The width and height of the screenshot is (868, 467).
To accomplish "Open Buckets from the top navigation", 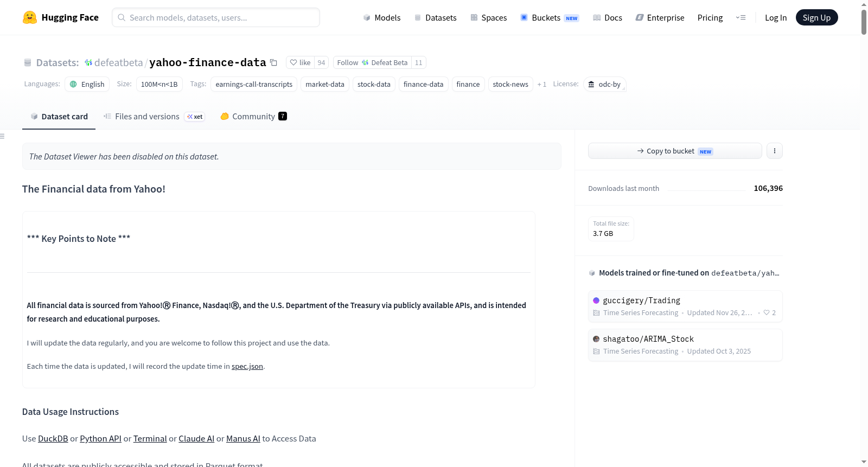I will [550, 17].
